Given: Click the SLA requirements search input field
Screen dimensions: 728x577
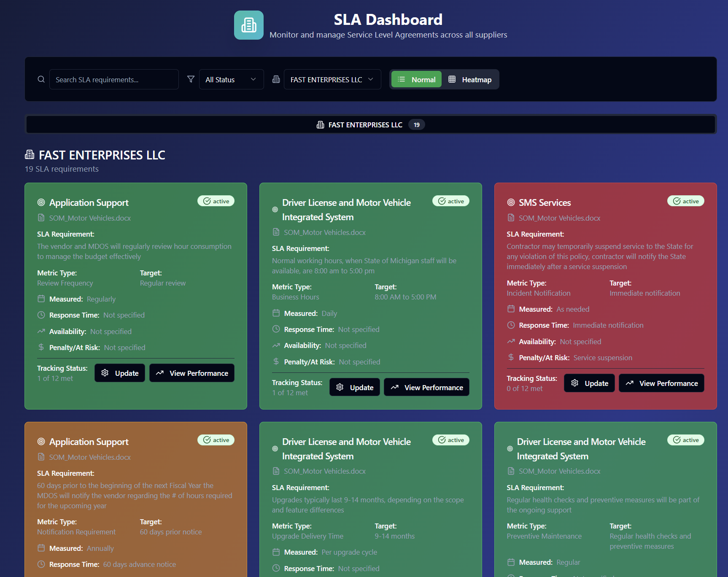Looking at the screenshot, I should coord(114,79).
